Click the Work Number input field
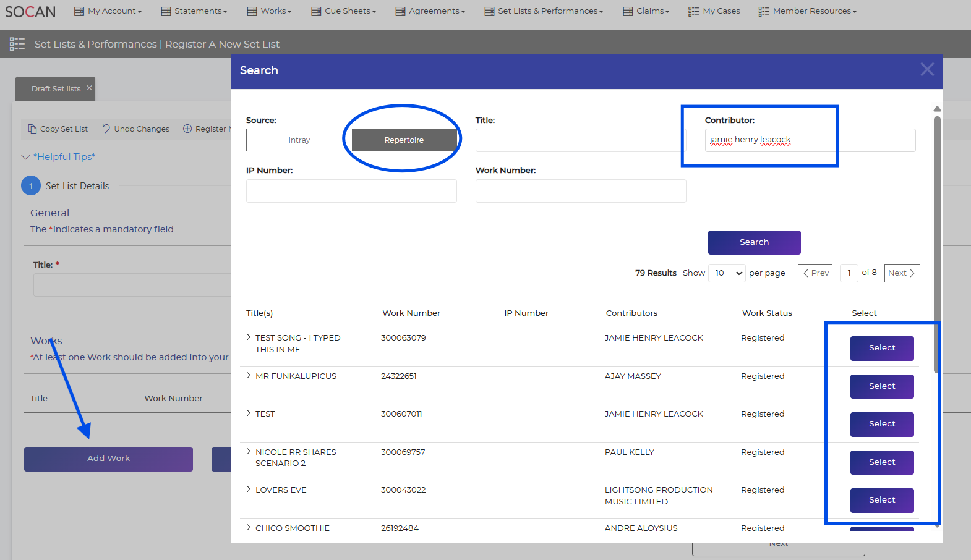This screenshot has width=971, height=560. pos(580,191)
